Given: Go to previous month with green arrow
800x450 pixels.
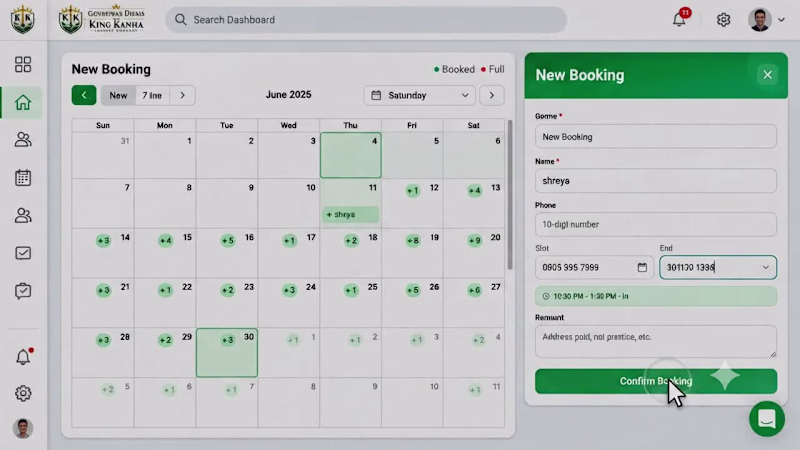Looking at the screenshot, I should [x=84, y=95].
